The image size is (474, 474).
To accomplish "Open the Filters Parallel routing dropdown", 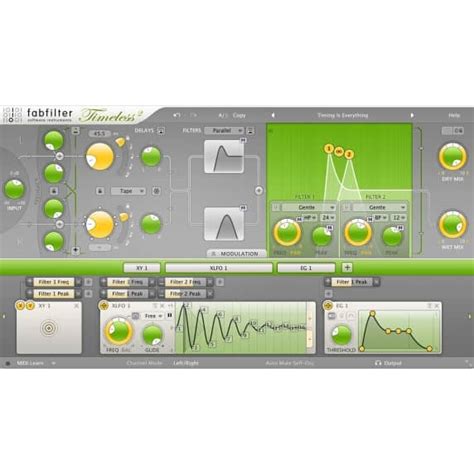I will [x=224, y=131].
